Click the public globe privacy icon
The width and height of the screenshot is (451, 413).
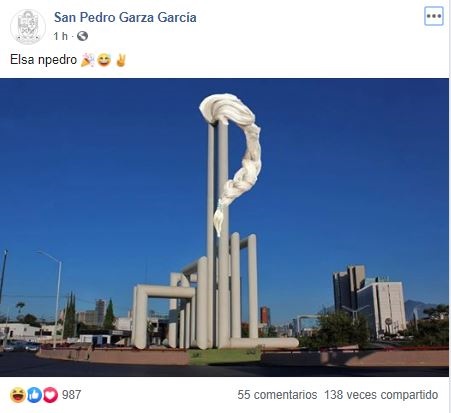[x=82, y=36]
